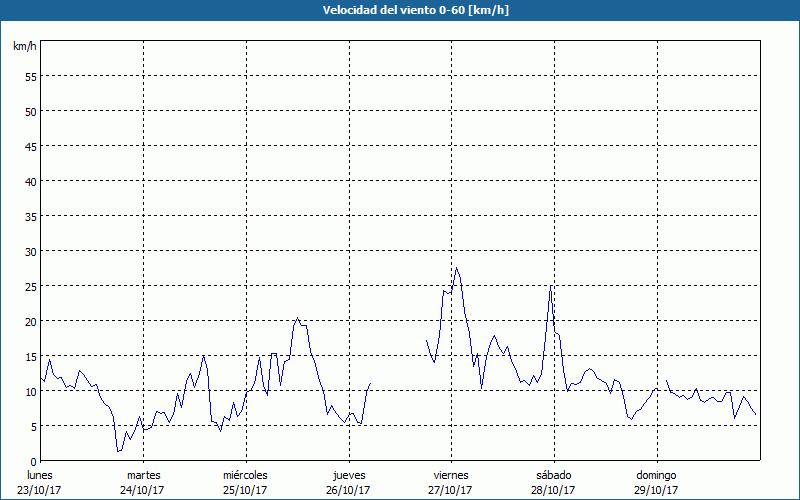Select the date 28/10/17 below sábado

pos(553,490)
